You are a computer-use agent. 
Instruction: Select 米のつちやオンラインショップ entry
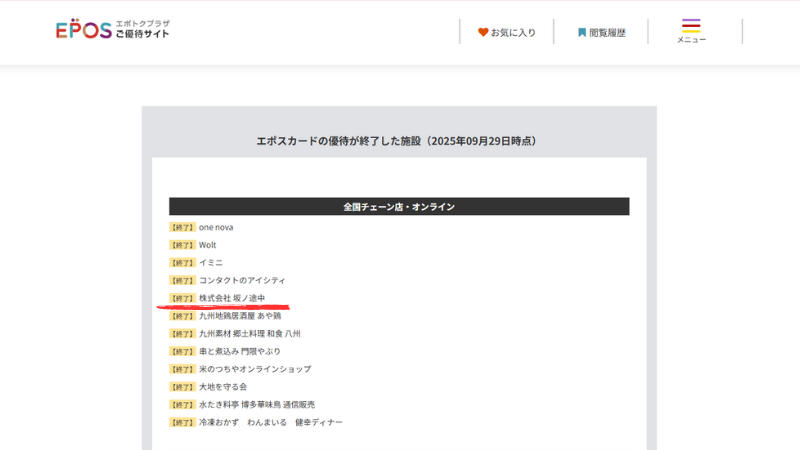(x=255, y=369)
